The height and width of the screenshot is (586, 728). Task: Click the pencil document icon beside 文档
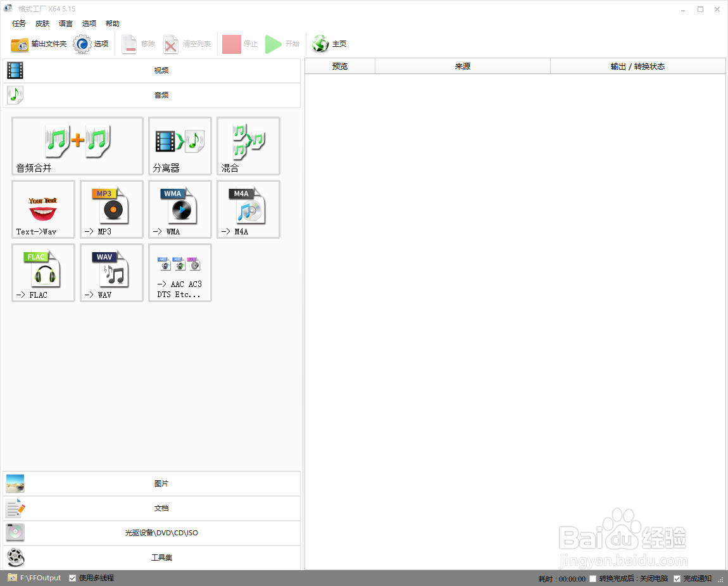coord(15,508)
